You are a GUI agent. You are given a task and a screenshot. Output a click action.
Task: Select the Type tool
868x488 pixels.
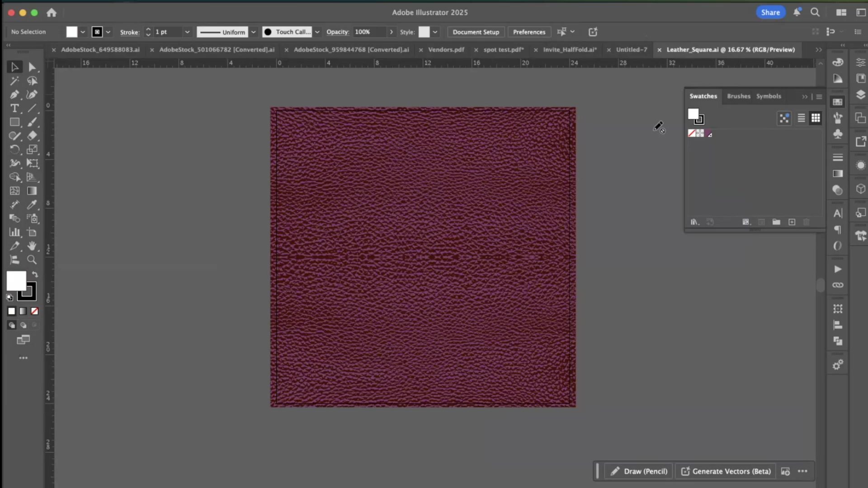pyautogui.click(x=14, y=108)
